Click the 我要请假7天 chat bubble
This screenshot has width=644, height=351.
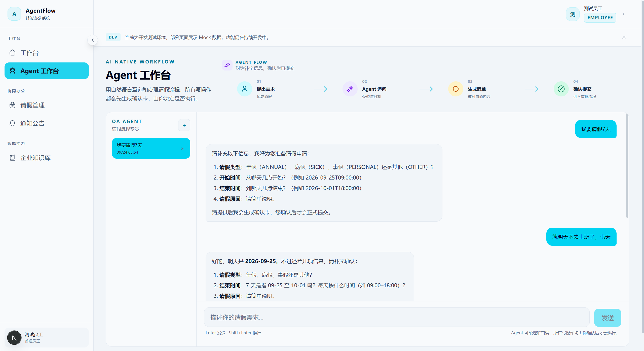pyautogui.click(x=596, y=129)
